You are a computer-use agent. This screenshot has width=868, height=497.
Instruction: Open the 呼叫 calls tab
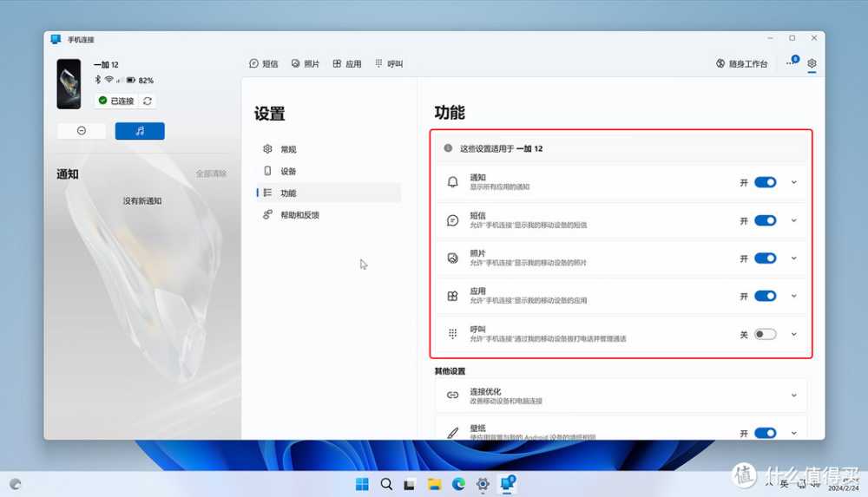(x=389, y=63)
